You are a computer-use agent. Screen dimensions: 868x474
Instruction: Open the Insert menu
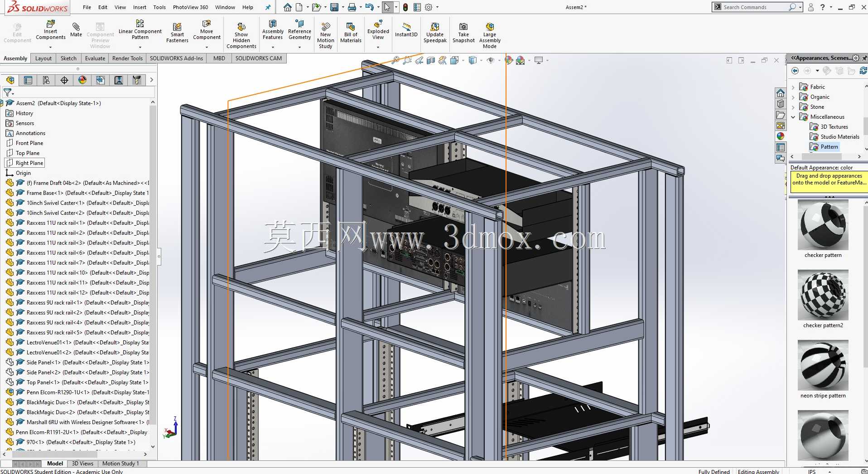click(x=140, y=7)
